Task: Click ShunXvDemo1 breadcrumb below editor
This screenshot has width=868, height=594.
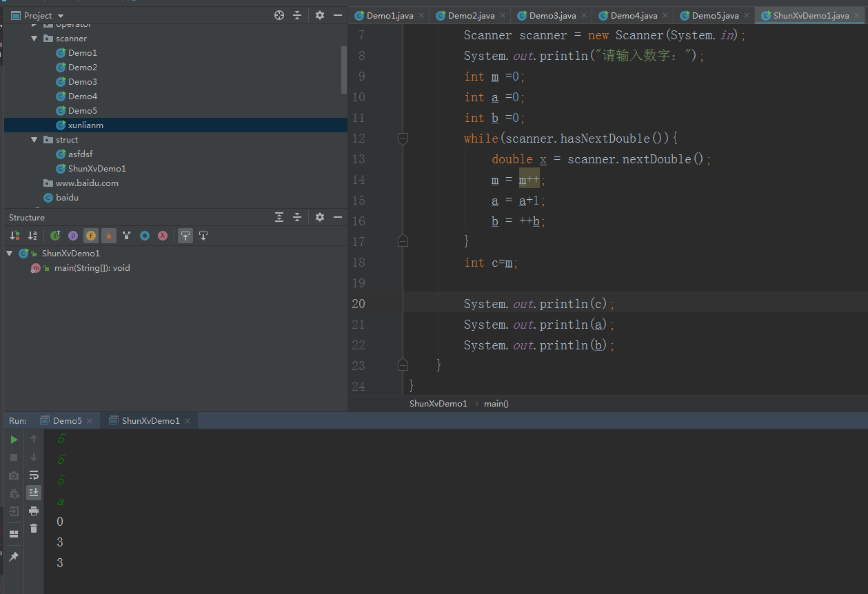Action: click(438, 403)
